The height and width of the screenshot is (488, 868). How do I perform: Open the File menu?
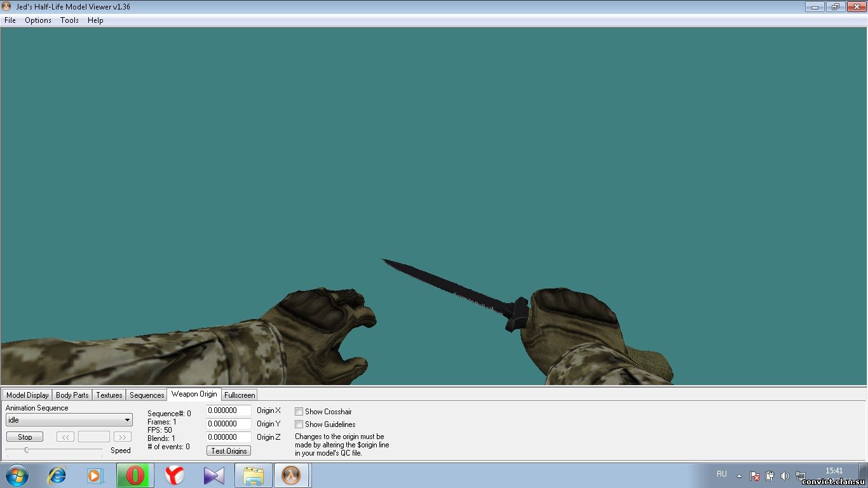click(x=10, y=20)
